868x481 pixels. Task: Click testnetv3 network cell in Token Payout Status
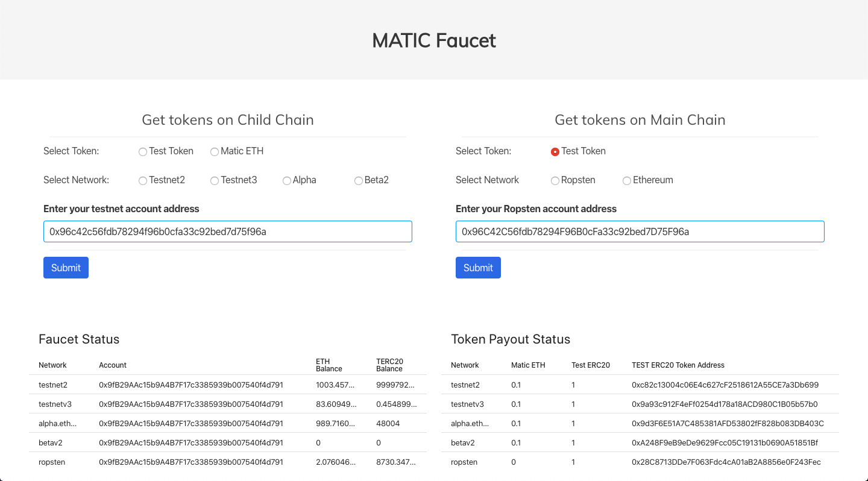pos(468,404)
